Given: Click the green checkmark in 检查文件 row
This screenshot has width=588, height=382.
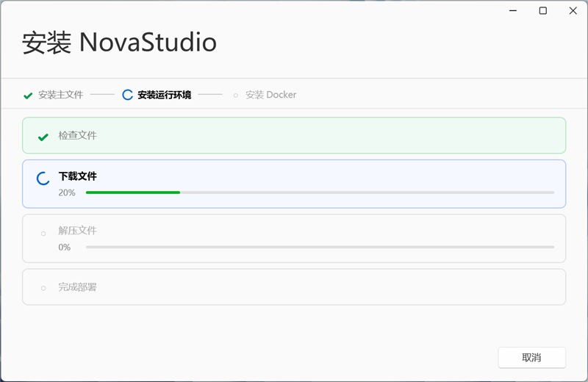Looking at the screenshot, I should coord(43,137).
